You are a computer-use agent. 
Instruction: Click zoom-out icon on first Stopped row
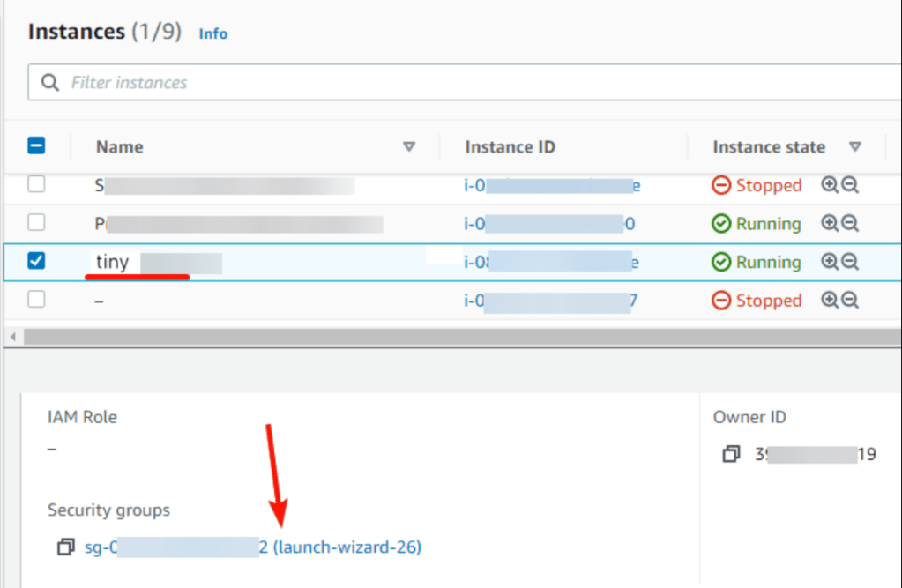850,185
